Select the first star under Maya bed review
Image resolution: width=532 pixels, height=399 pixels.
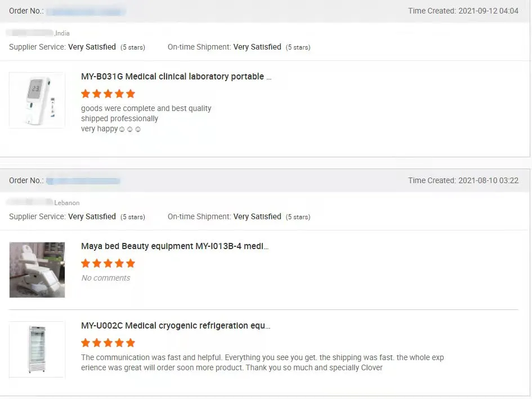point(86,263)
